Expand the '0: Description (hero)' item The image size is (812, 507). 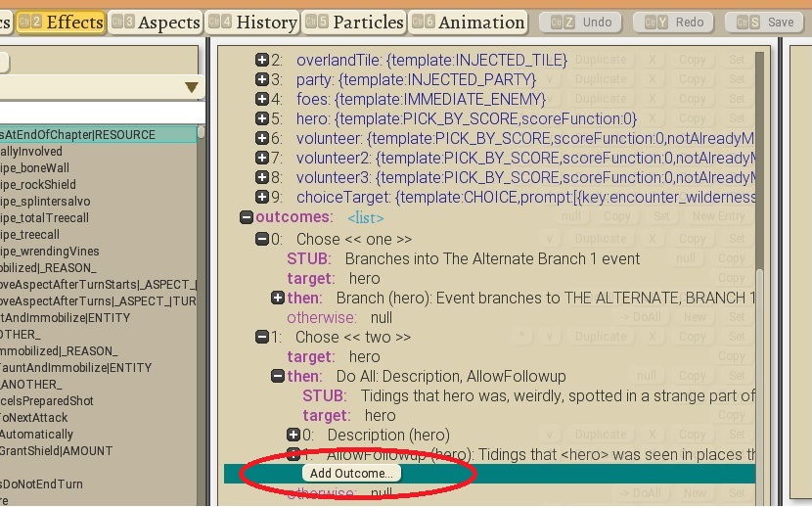coord(293,435)
